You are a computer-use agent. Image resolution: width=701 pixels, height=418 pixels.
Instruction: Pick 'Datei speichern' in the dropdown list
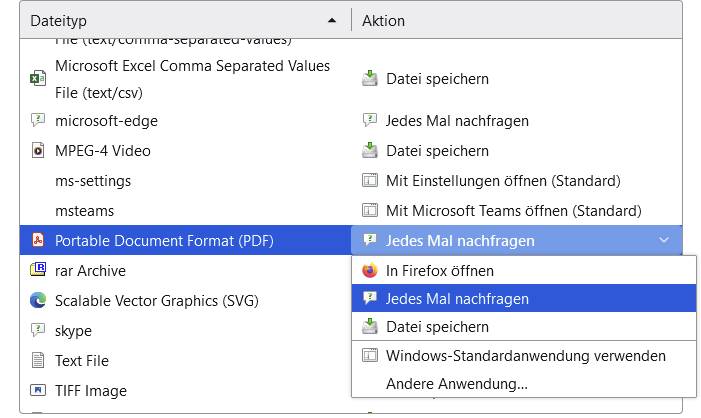point(437,327)
